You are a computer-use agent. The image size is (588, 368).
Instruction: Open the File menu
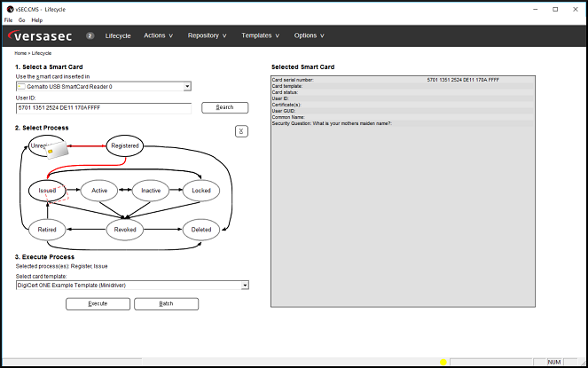click(x=8, y=20)
